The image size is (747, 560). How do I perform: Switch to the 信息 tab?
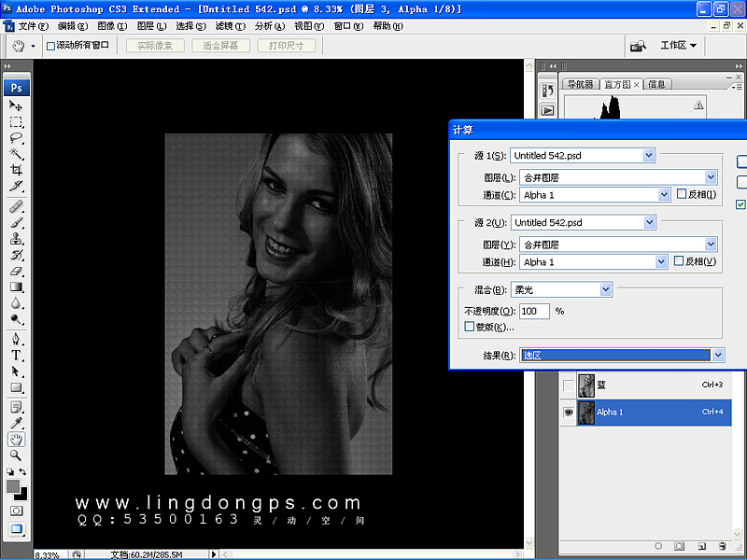(657, 84)
